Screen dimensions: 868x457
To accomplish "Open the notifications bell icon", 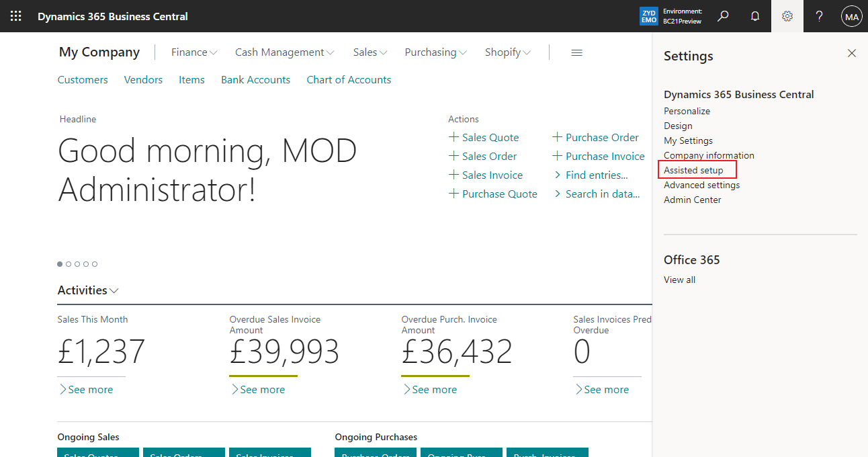I will pos(755,15).
